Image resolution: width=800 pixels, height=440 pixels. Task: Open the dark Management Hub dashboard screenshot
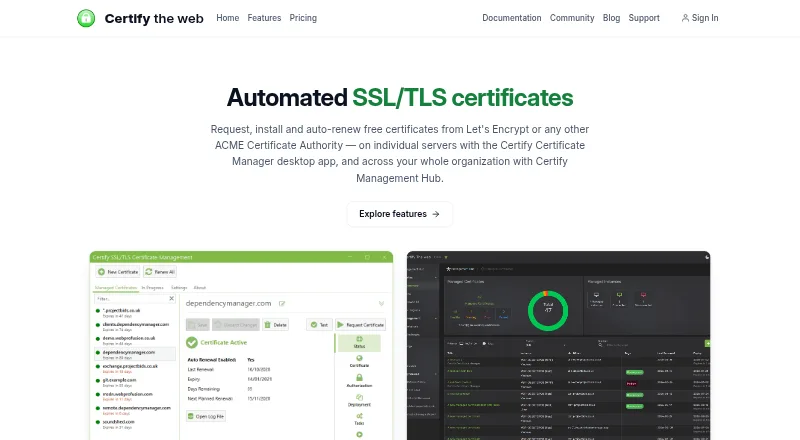coord(558,346)
